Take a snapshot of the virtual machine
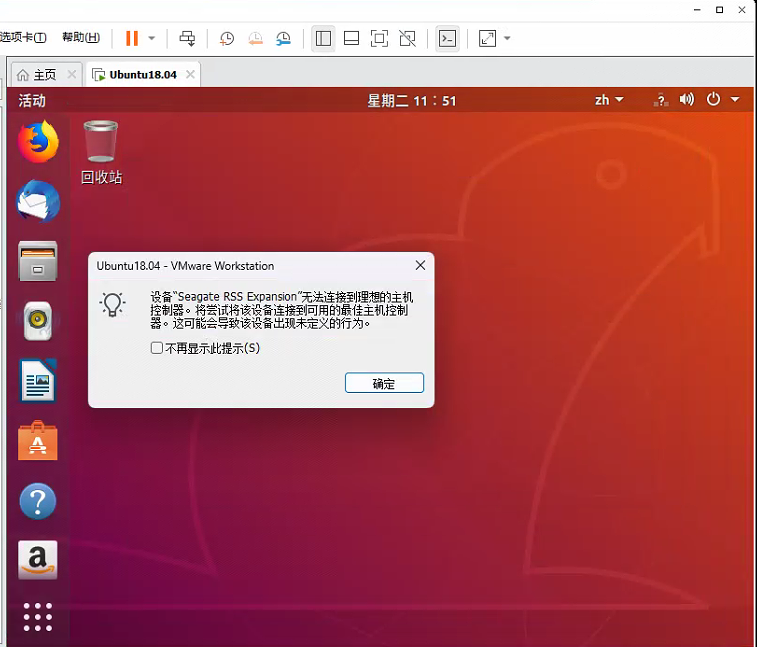Viewport: 757px width, 647px height. click(226, 38)
